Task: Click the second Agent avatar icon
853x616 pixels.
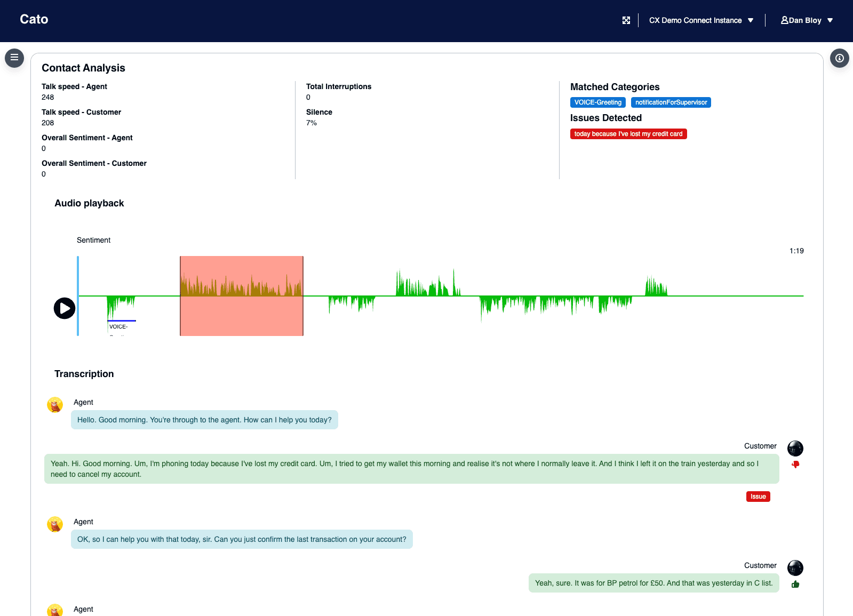Action: 55,524
